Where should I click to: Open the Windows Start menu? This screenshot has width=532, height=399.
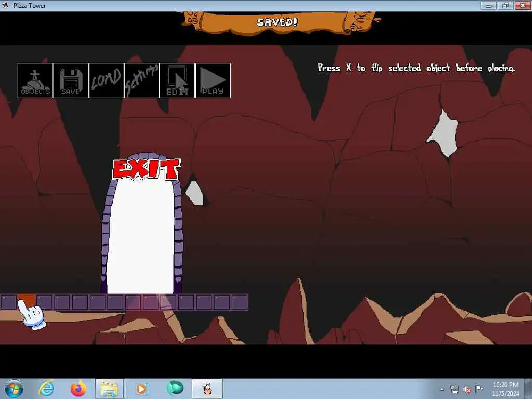(x=14, y=389)
